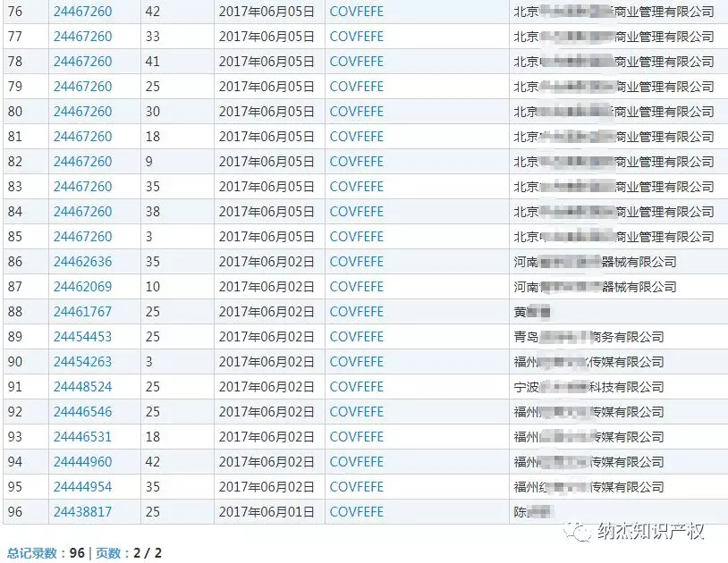The height and width of the screenshot is (563, 728).
Task: Open COVFEFE link in row 76
Action: click(x=356, y=12)
